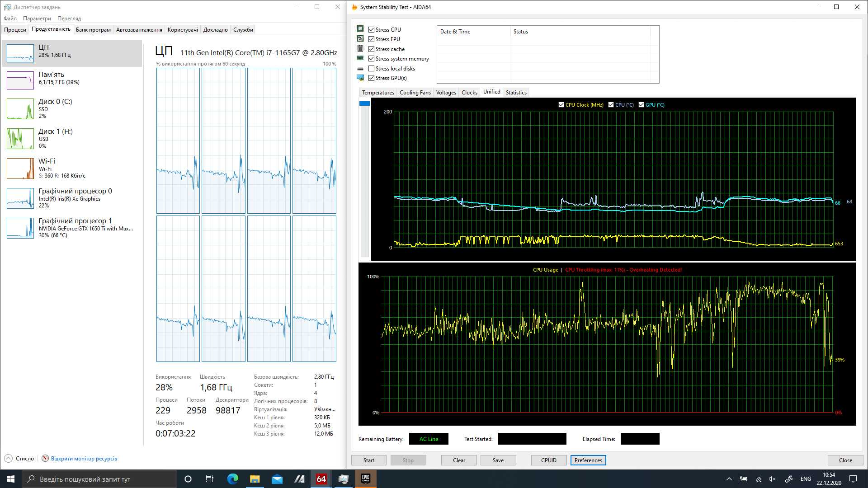Click the Epic Games taskbar icon
This screenshot has width=868, height=488.
(x=365, y=479)
